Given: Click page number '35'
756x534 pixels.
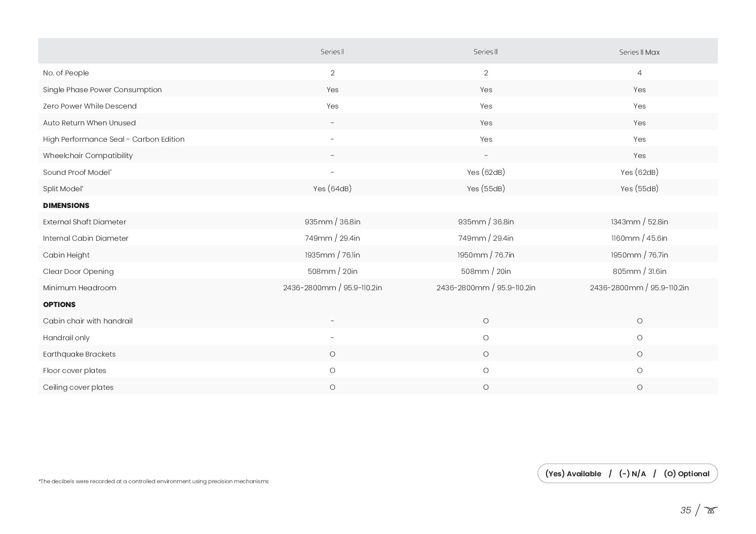Looking at the screenshot, I should click(685, 510).
